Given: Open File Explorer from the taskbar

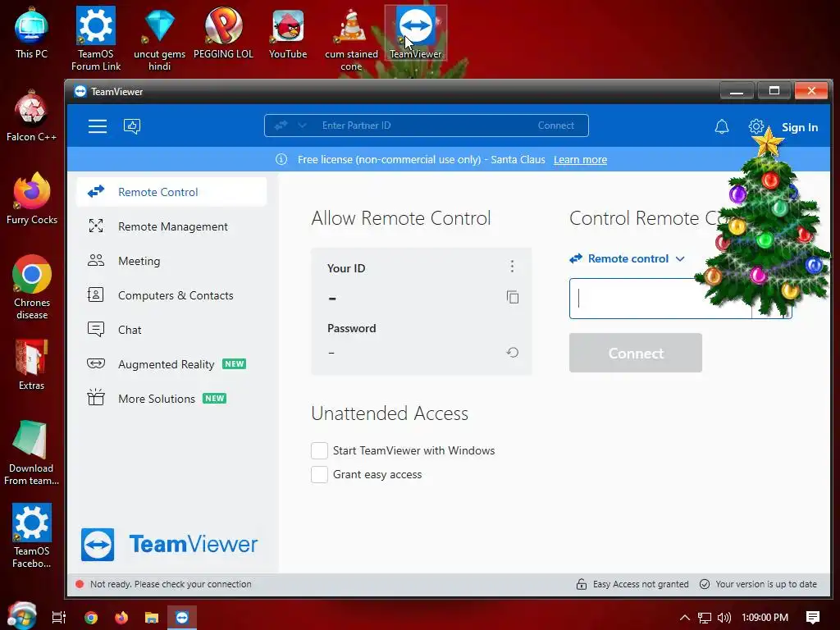Looking at the screenshot, I should coord(152,618).
